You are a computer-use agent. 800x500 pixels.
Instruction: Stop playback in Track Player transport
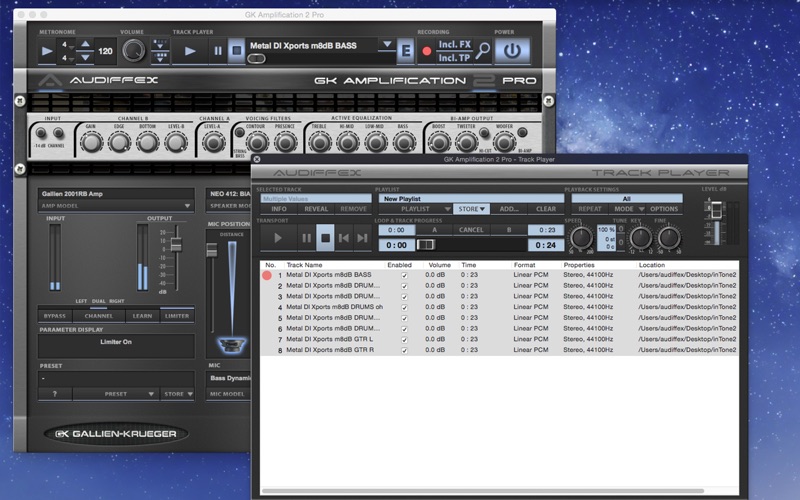(325, 238)
